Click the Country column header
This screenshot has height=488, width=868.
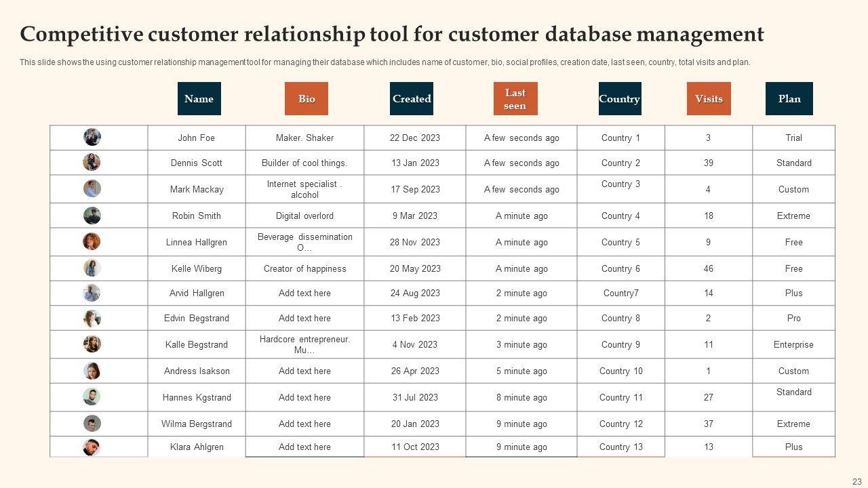[x=620, y=99]
